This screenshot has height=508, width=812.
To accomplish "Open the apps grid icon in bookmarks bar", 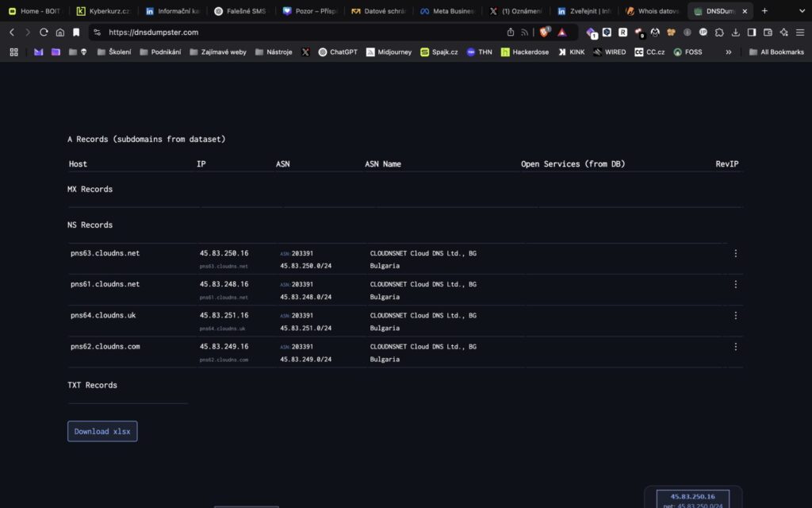I will pos(14,52).
